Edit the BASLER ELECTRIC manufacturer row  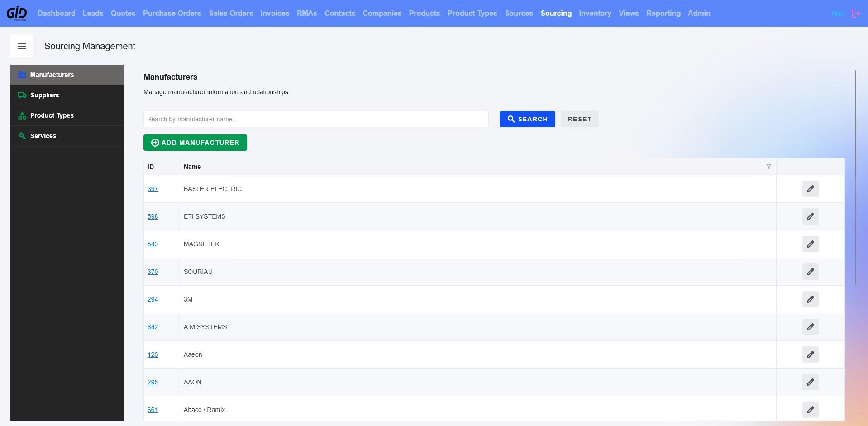click(x=810, y=189)
